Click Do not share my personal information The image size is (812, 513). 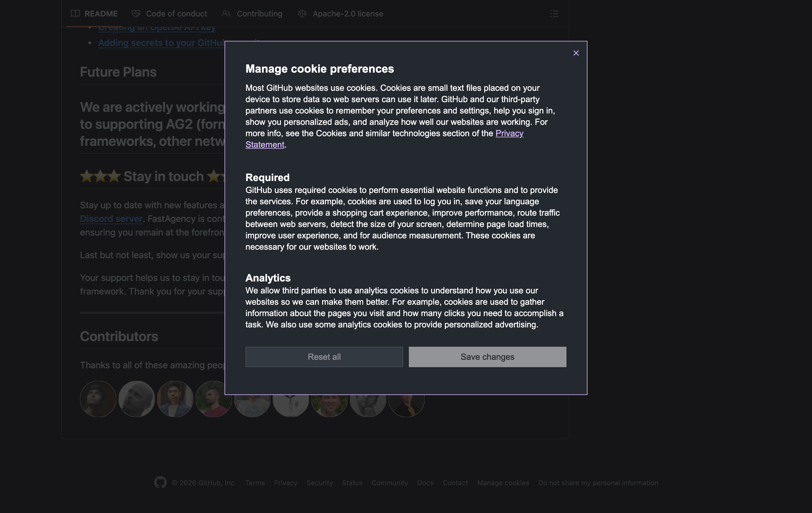click(598, 483)
